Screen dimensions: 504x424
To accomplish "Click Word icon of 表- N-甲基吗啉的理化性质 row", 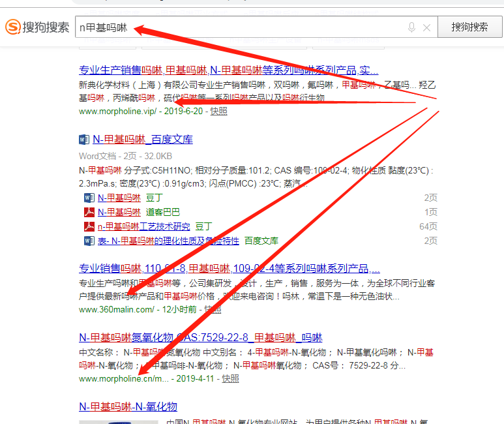I will click(89, 241).
